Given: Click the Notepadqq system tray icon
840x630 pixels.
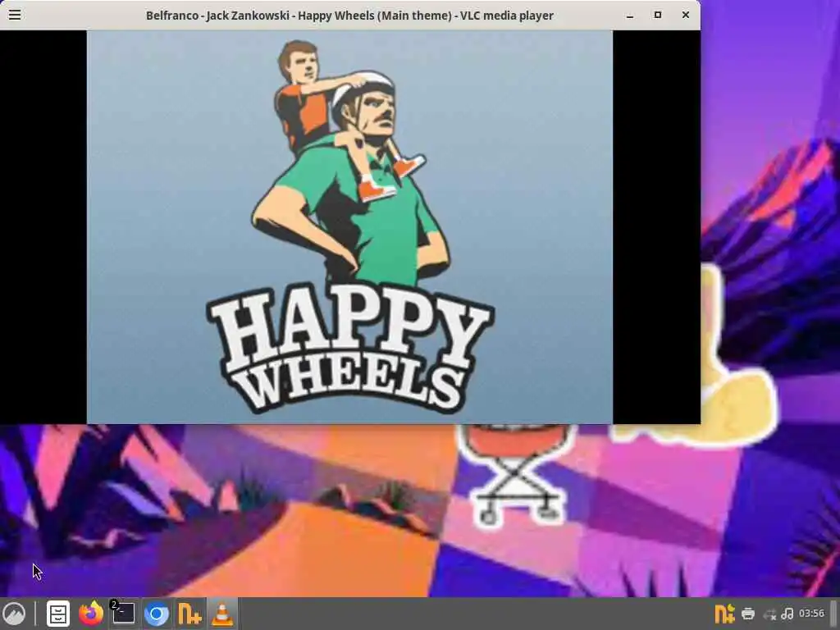Looking at the screenshot, I should coord(725,614).
